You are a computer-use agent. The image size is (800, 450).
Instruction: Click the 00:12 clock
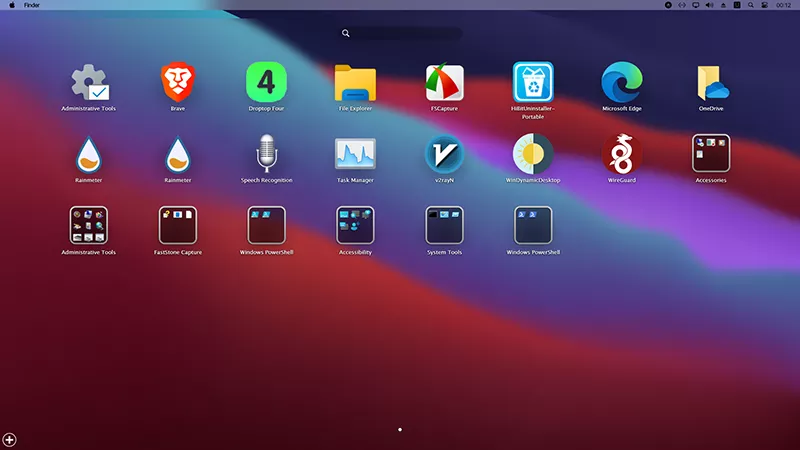click(783, 5)
